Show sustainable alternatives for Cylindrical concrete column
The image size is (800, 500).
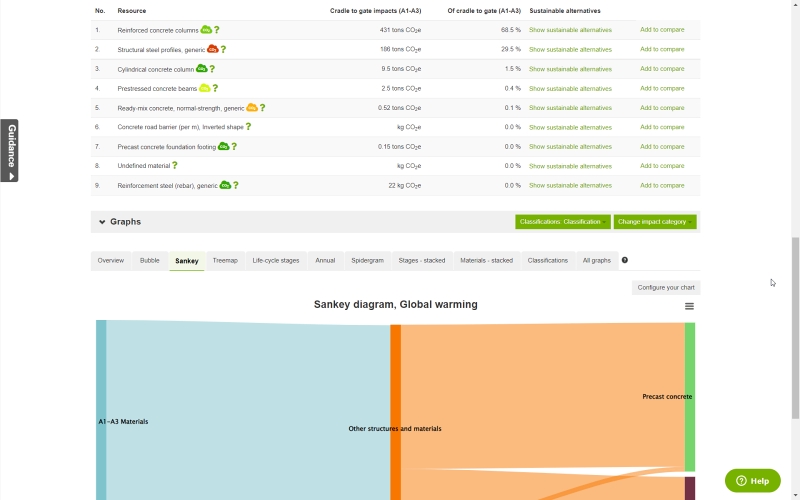pyautogui.click(x=570, y=69)
